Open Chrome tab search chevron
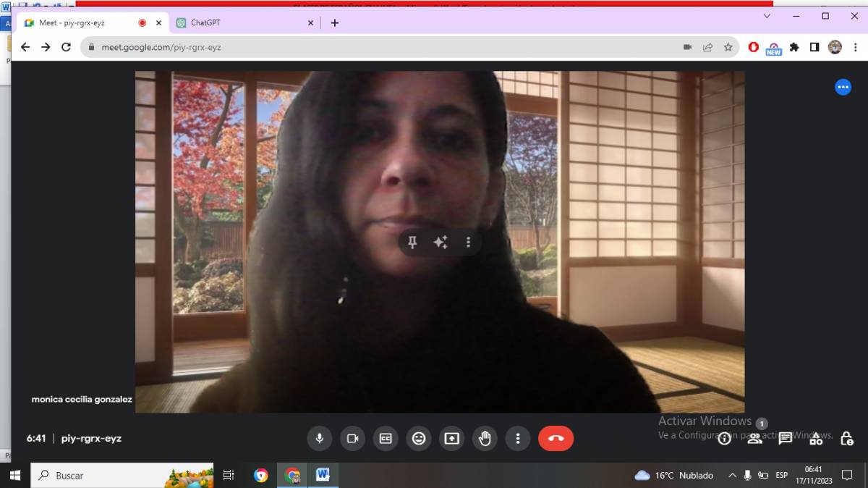Viewport: 868px width, 488px height. pyautogui.click(x=767, y=15)
